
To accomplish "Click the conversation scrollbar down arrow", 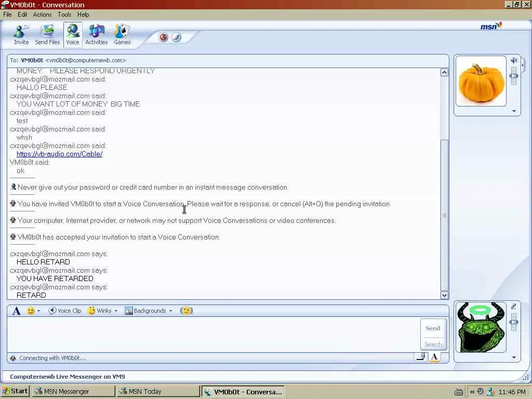I will pyautogui.click(x=444, y=295).
